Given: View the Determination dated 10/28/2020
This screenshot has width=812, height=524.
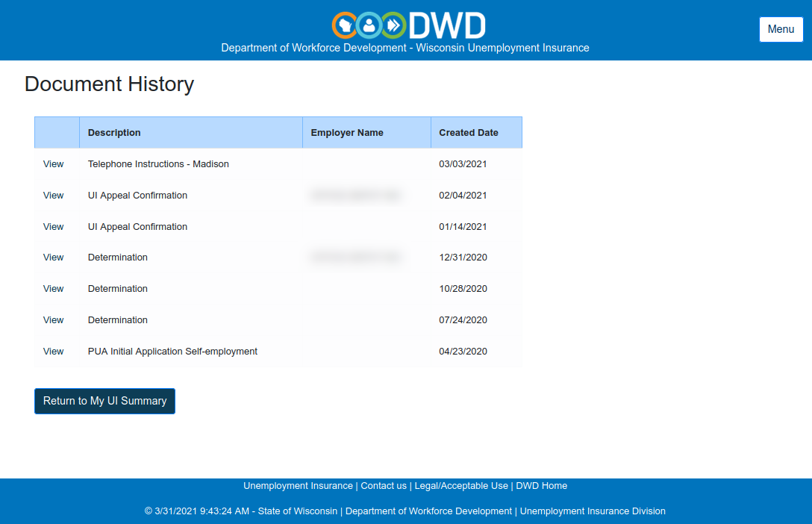Looking at the screenshot, I should click(53, 289).
